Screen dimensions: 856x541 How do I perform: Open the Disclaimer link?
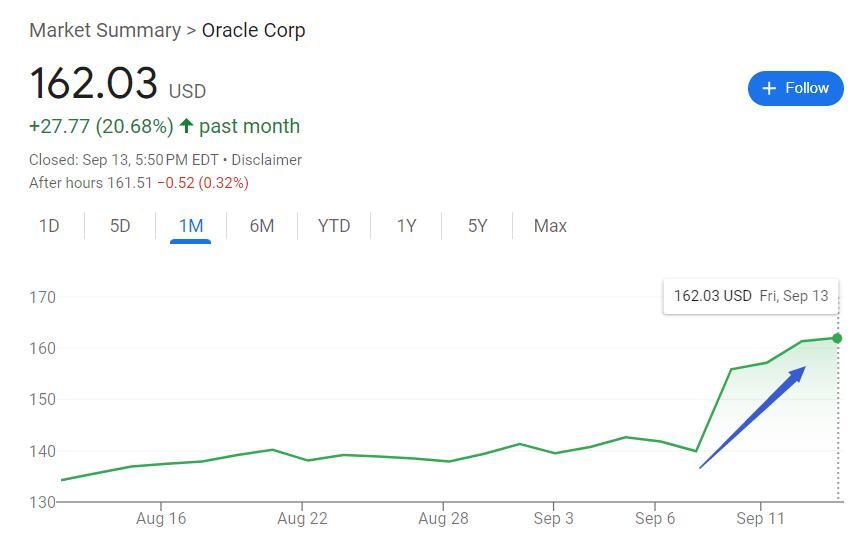266,160
